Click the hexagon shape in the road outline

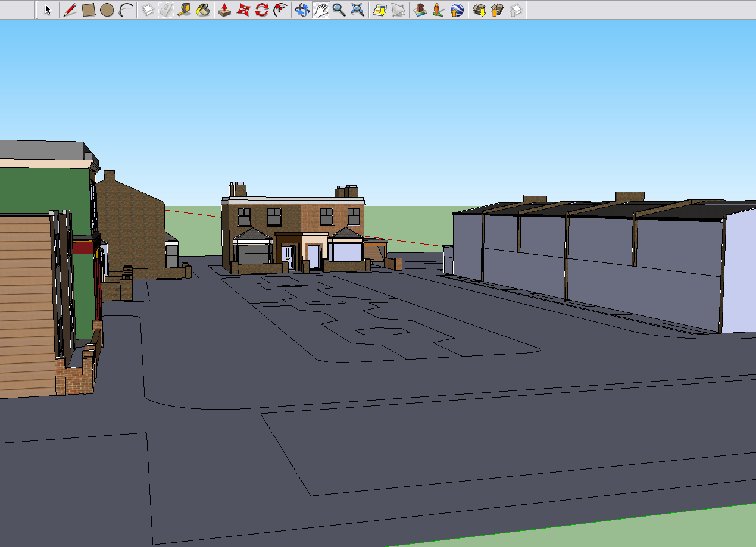pos(382,331)
